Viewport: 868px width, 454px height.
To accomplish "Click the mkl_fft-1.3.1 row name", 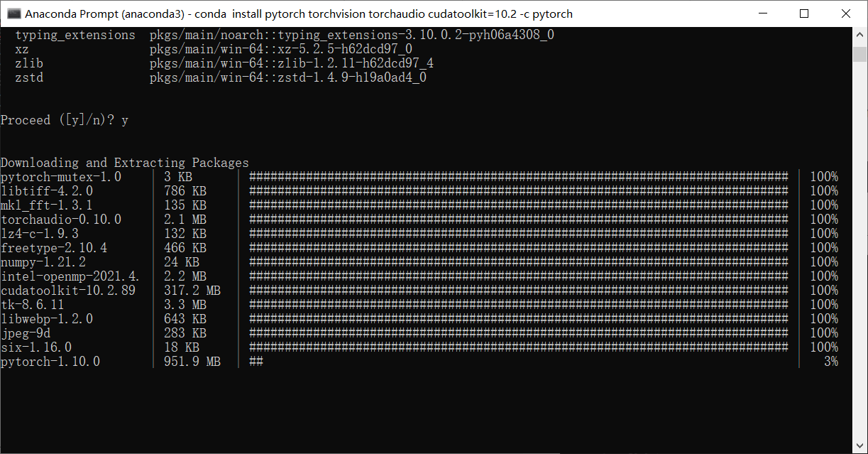I will pos(47,205).
